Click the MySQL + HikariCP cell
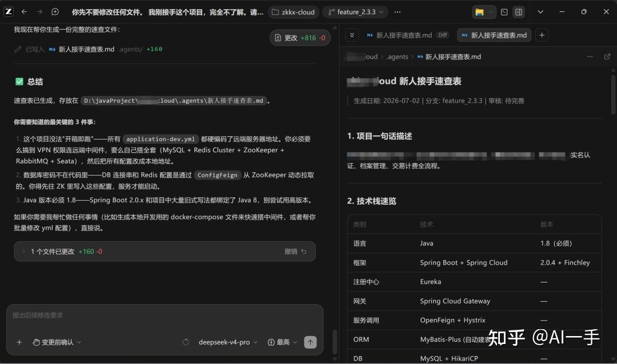617x364 pixels. tap(448, 359)
